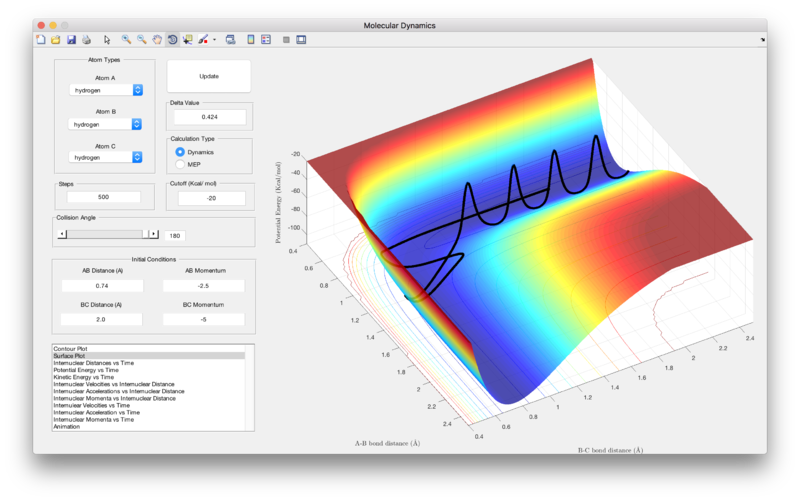Select Internulear Velocities vs Time
The width and height of the screenshot is (800, 501).
click(x=92, y=406)
